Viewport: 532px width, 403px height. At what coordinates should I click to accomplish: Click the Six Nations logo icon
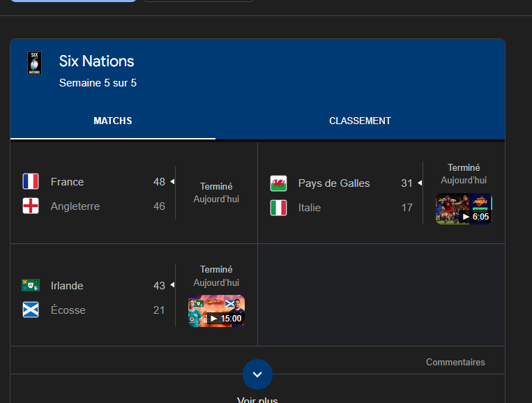(34, 63)
